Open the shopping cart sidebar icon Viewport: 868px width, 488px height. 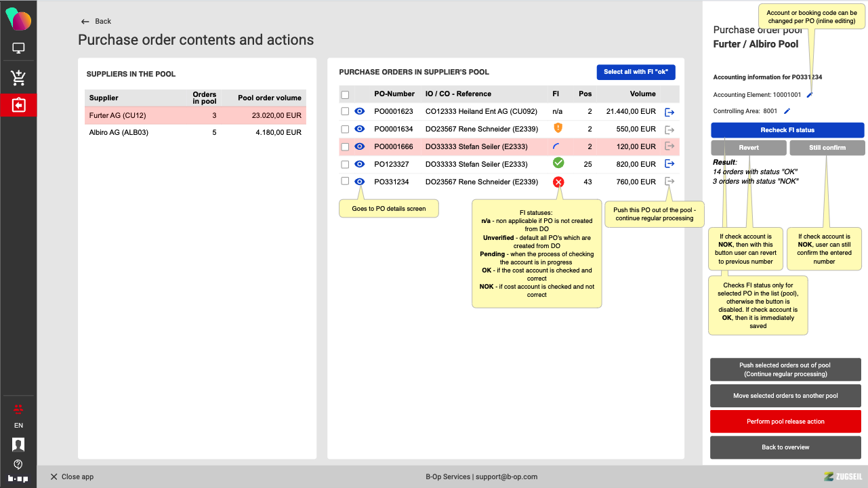(x=18, y=78)
